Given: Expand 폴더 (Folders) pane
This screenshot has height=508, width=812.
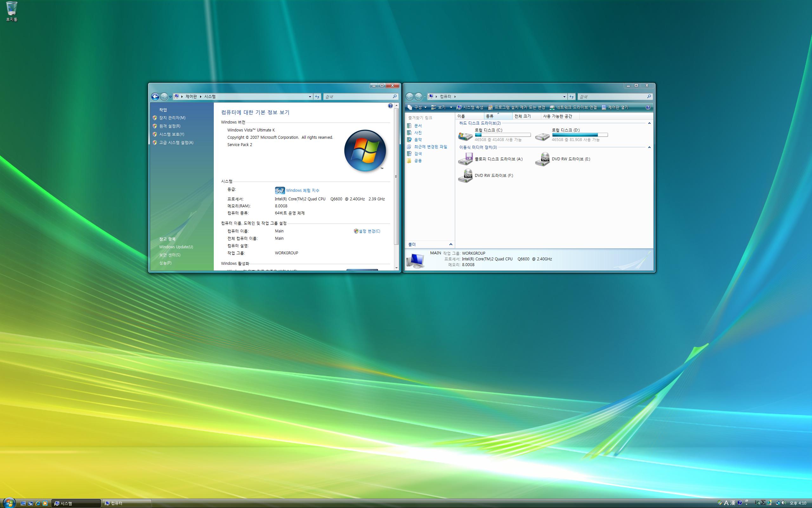Looking at the screenshot, I should tap(451, 244).
